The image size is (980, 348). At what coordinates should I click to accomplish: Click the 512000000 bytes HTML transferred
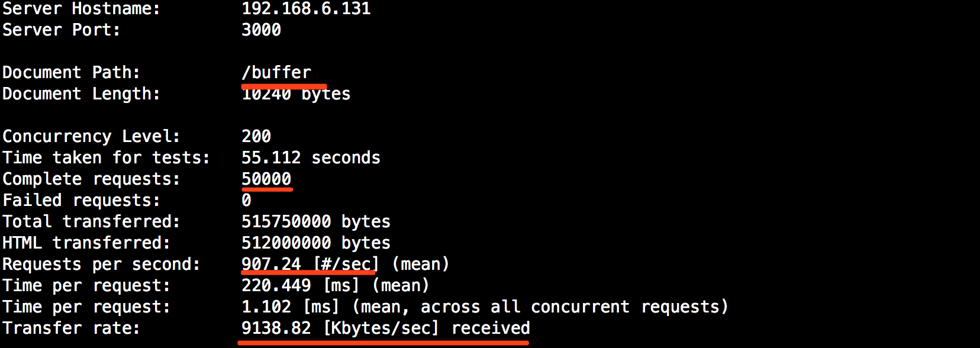315,243
